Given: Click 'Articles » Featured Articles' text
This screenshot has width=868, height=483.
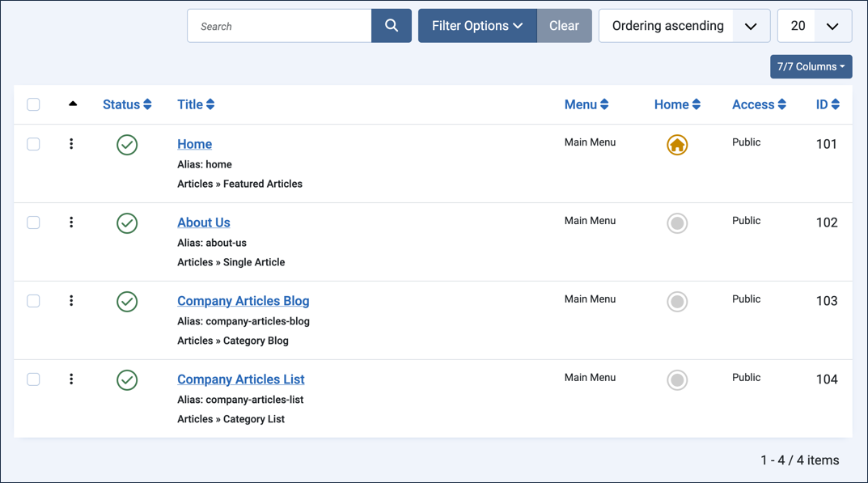Looking at the screenshot, I should tap(239, 184).
